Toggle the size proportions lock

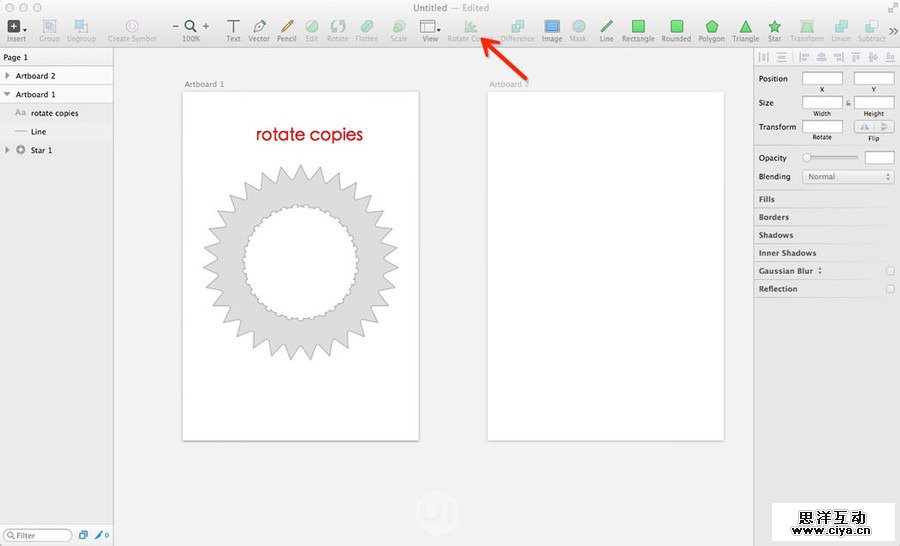(848, 103)
